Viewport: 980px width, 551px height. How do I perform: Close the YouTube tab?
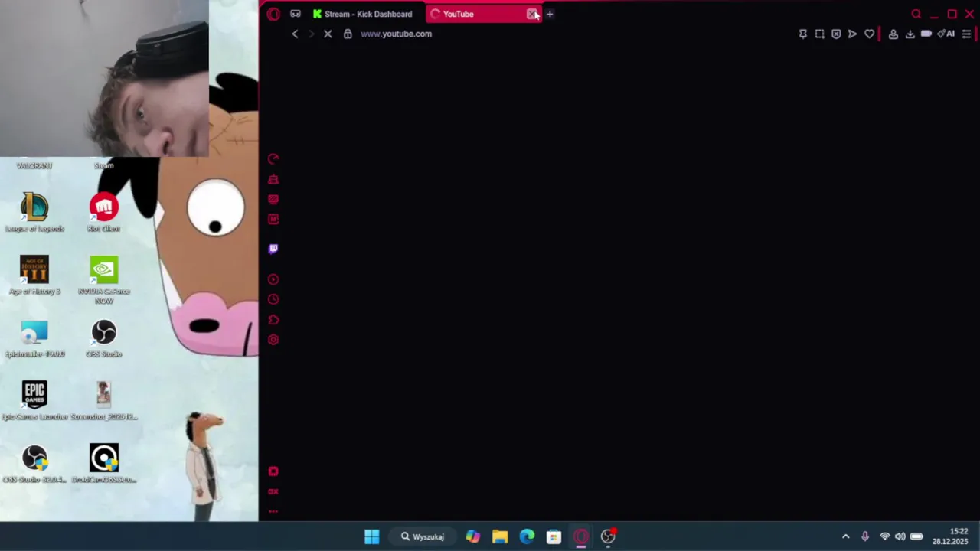tap(531, 14)
